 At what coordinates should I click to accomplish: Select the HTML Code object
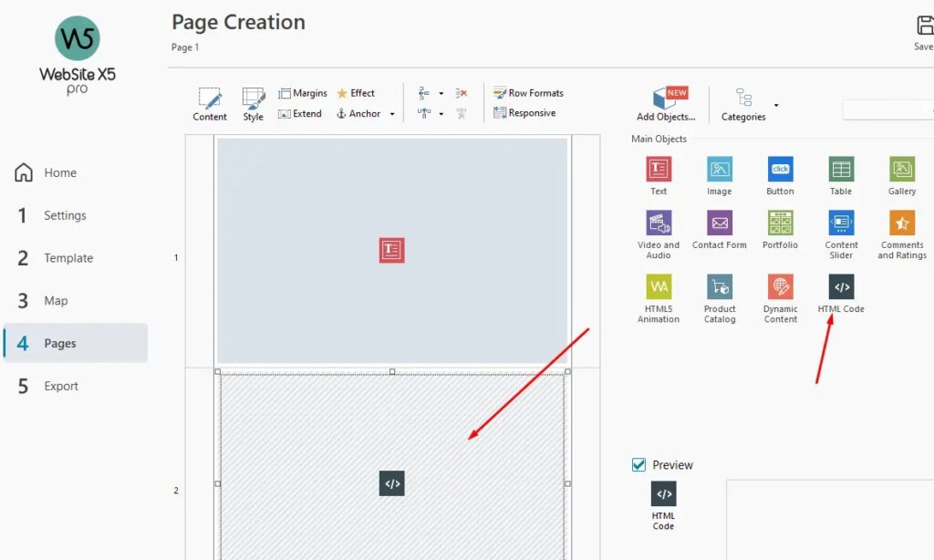point(841,293)
